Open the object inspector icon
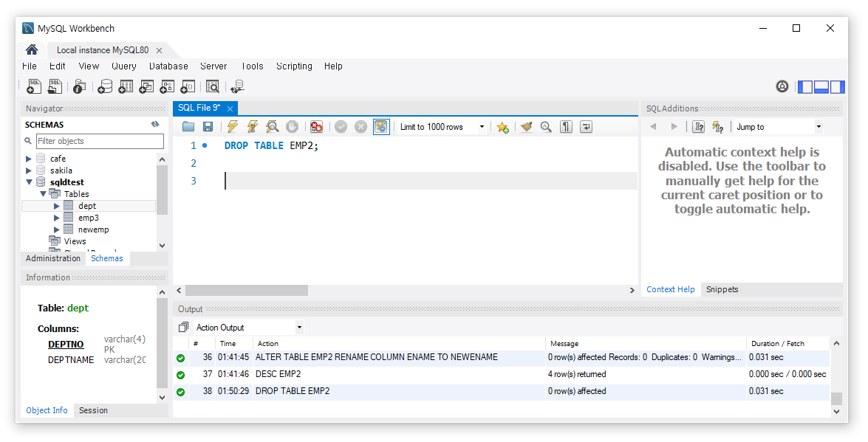Viewport: 868px width, 442px height. tap(79, 86)
